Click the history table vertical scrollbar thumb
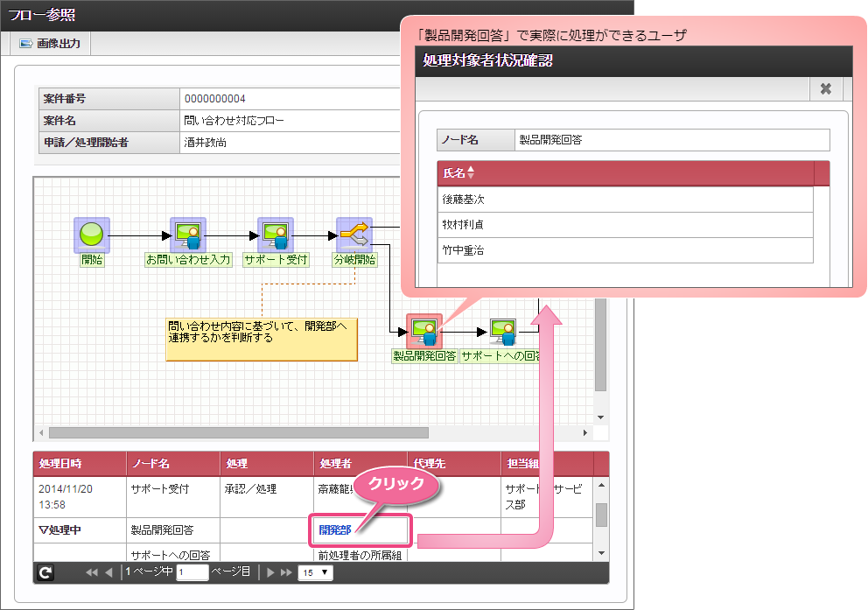868x610 pixels. tap(602, 515)
